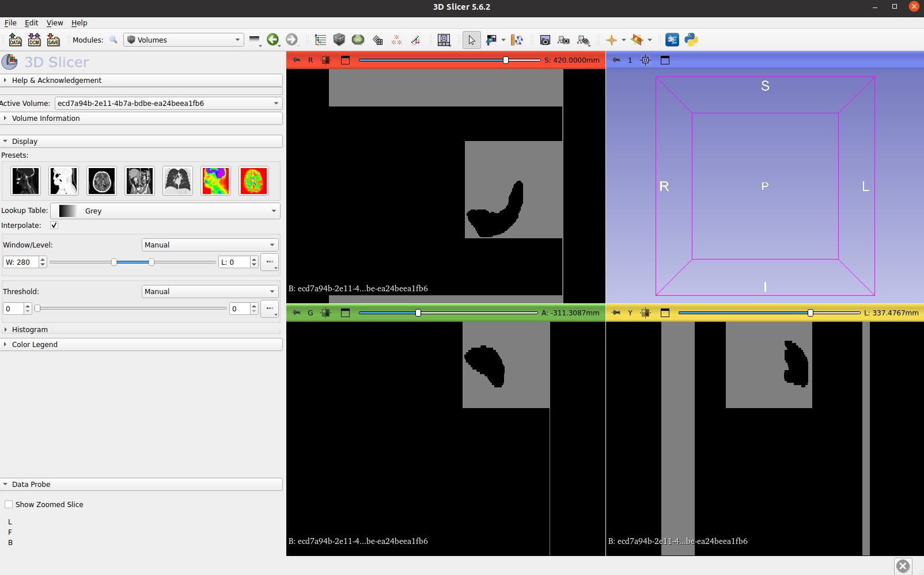
Task: Open the Markups module red dots icon
Action: [397, 40]
